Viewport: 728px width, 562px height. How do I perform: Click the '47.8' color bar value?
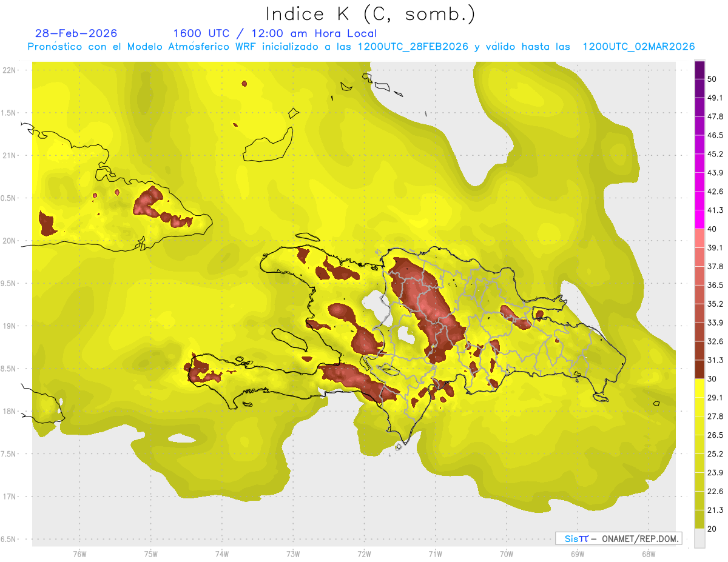[715, 116]
